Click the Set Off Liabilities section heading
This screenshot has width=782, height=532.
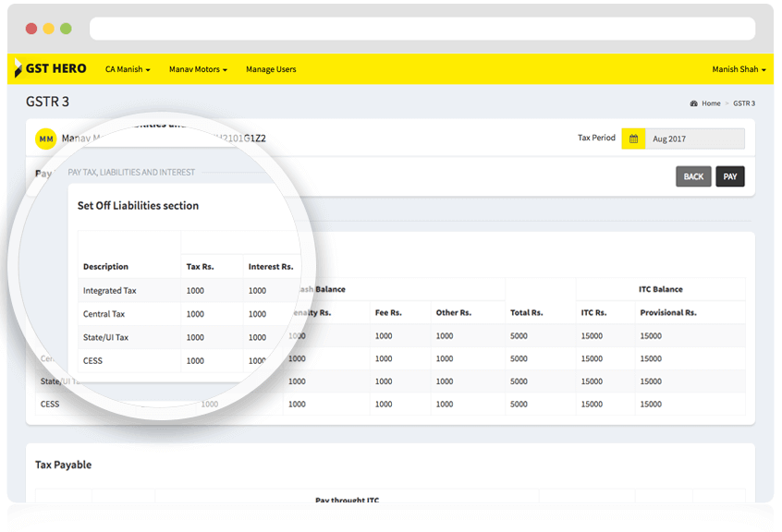click(138, 206)
